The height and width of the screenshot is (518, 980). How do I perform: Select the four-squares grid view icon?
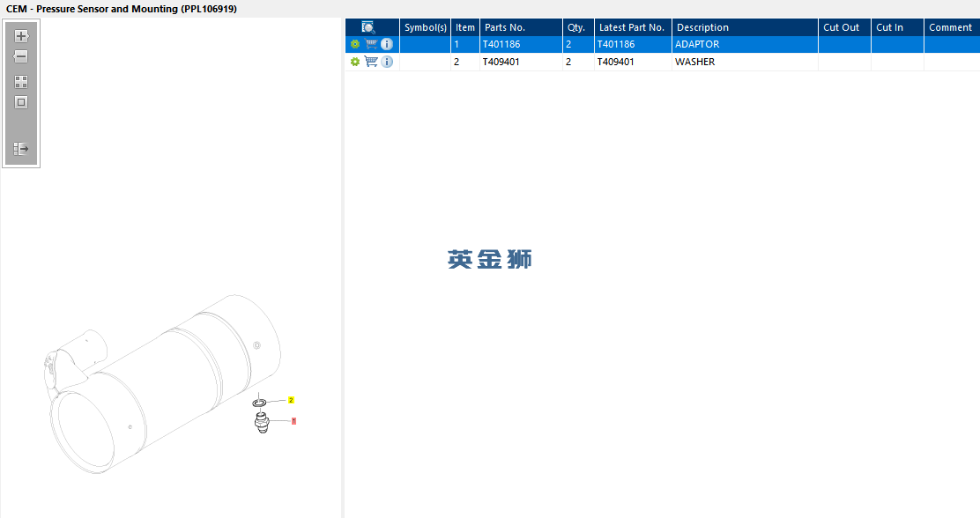[x=21, y=82]
